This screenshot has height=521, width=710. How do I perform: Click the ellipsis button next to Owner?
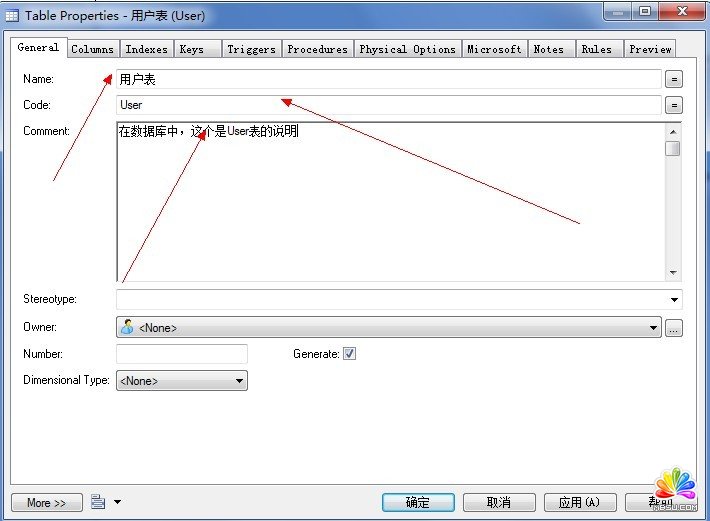tap(674, 328)
